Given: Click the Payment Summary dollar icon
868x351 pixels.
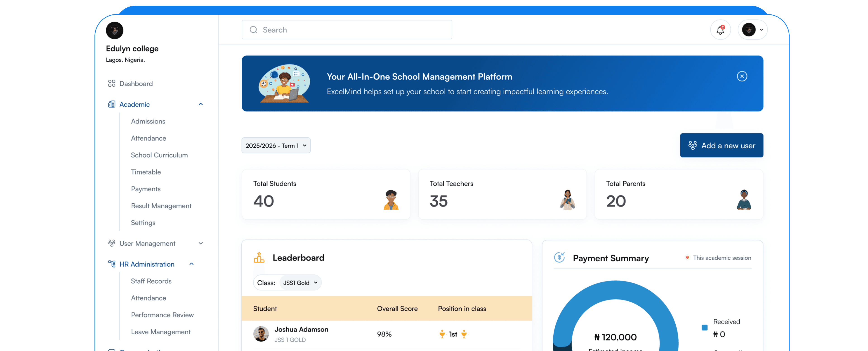Looking at the screenshot, I should (x=559, y=258).
